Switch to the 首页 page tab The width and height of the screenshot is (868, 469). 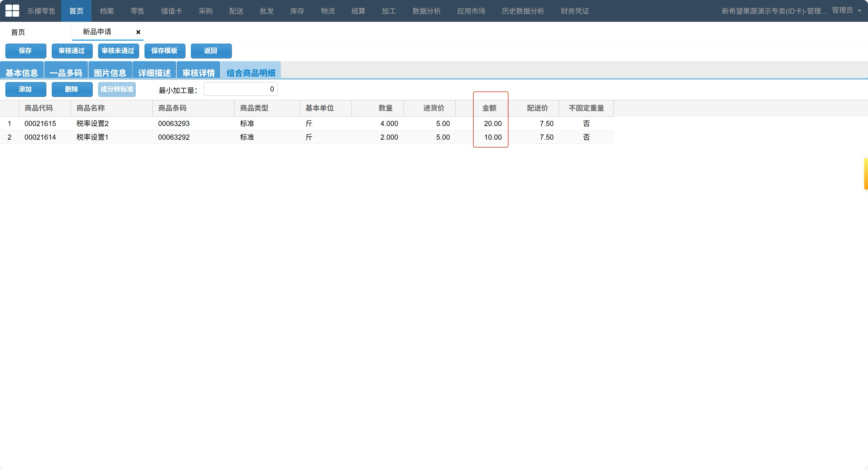pyautogui.click(x=18, y=32)
